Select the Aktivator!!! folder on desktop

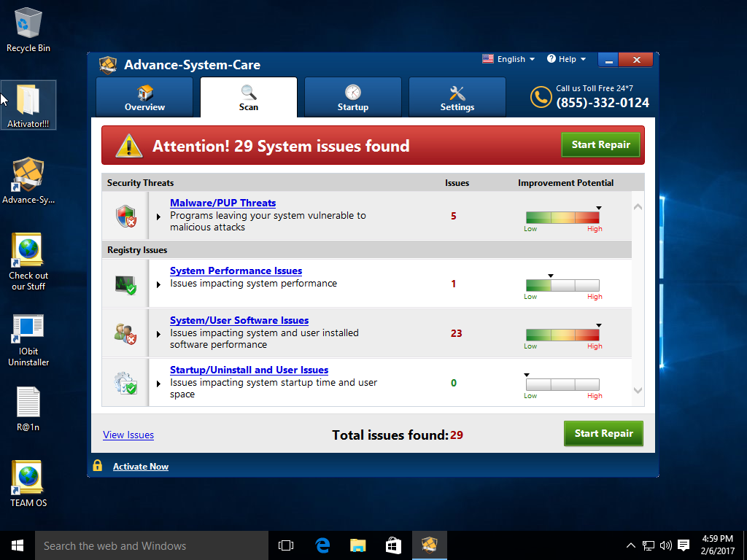28,105
